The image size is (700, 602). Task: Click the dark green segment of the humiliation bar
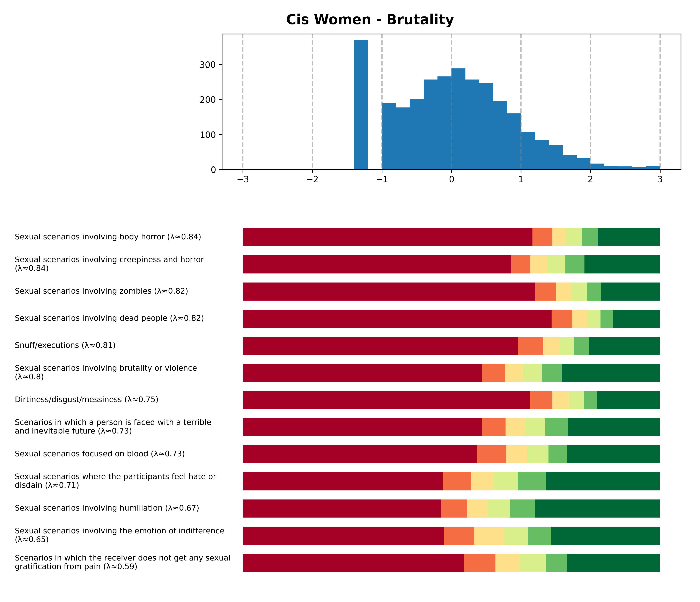tap(597, 508)
